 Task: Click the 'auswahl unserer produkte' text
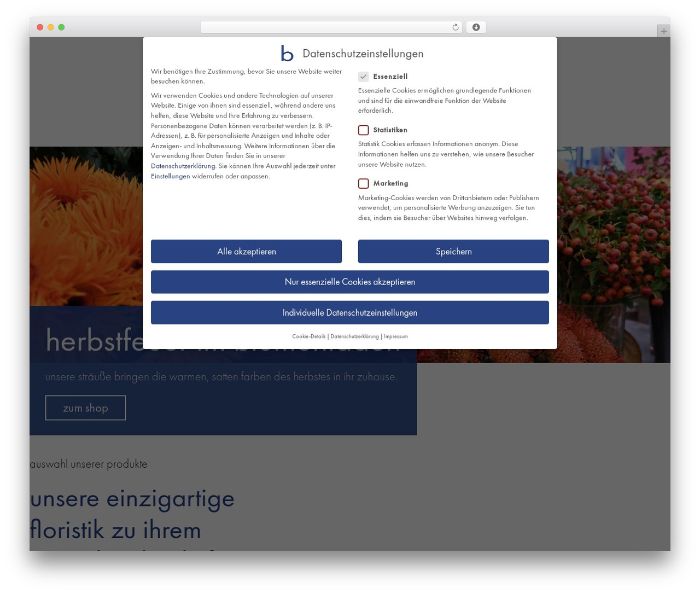tap(89, 464)
